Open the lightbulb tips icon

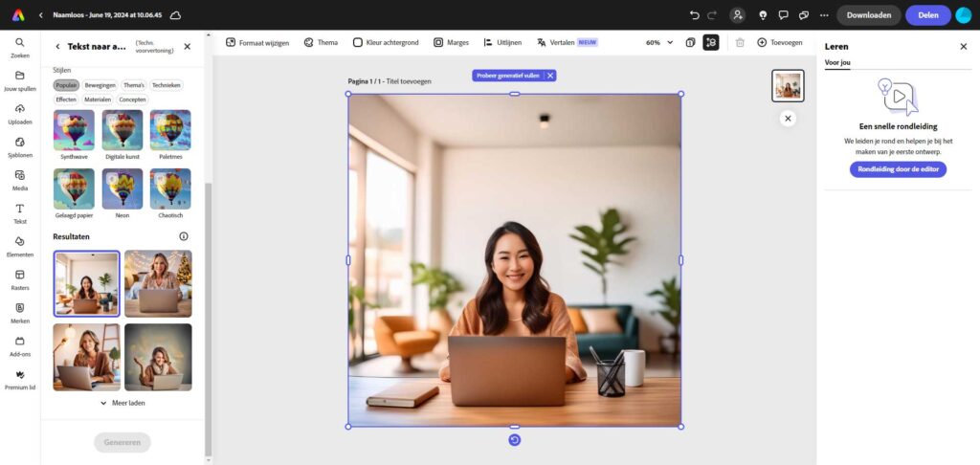[x=763, y=15]
